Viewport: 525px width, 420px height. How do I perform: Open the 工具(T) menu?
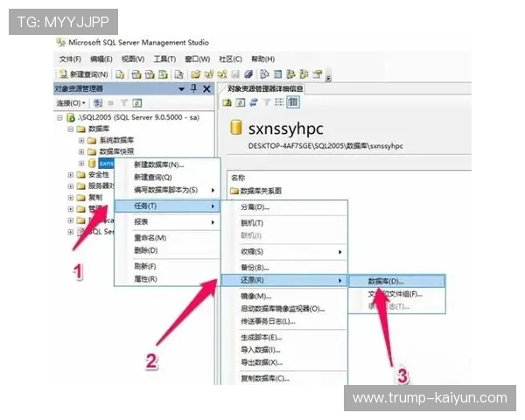click(165, 59)
